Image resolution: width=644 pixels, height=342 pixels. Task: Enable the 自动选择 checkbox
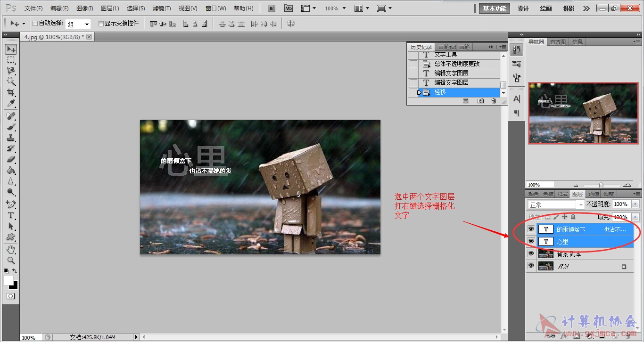(35, 23)
